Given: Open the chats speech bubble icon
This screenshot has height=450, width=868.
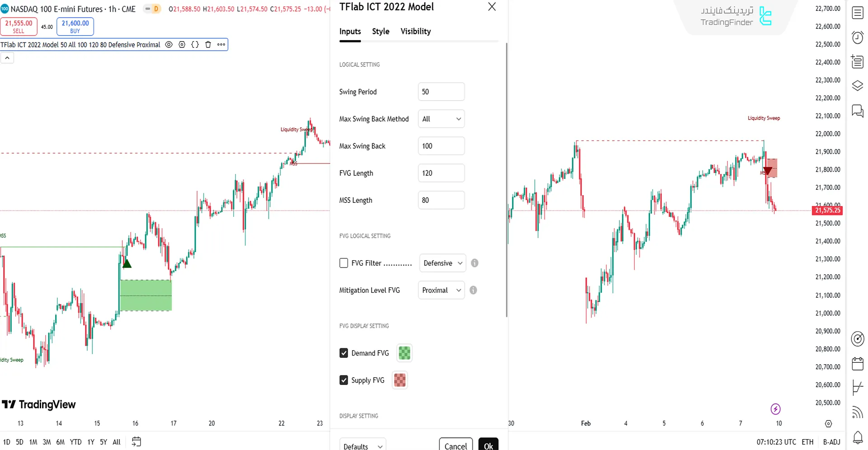Looking at the screenshot, I should point(858,111).
